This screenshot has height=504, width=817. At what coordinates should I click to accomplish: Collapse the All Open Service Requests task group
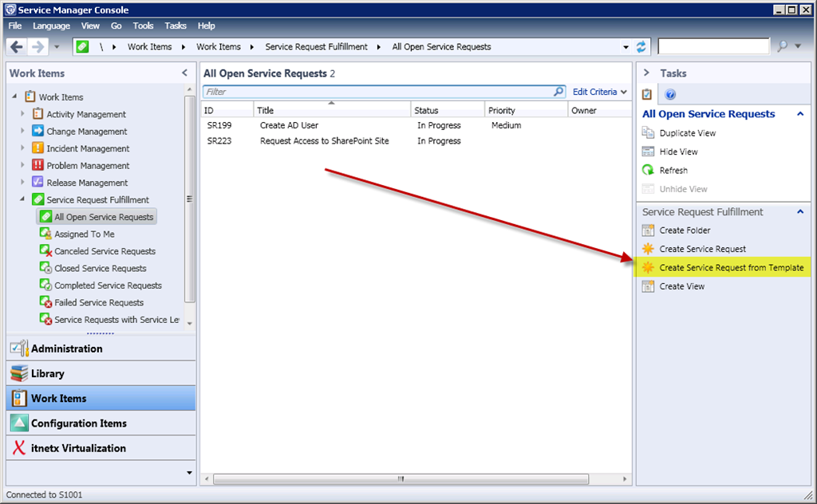point(800,114)
